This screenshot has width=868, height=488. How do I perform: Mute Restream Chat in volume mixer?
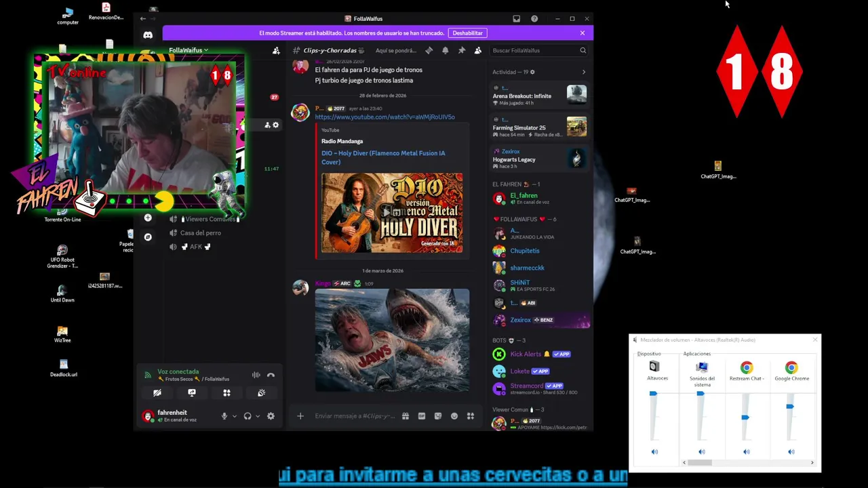[x=746, y=451]
